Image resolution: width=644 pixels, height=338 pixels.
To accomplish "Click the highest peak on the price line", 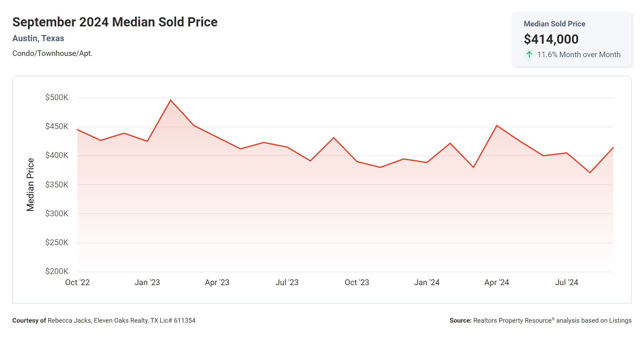I will pyautogui.click(x=171, y=100).
